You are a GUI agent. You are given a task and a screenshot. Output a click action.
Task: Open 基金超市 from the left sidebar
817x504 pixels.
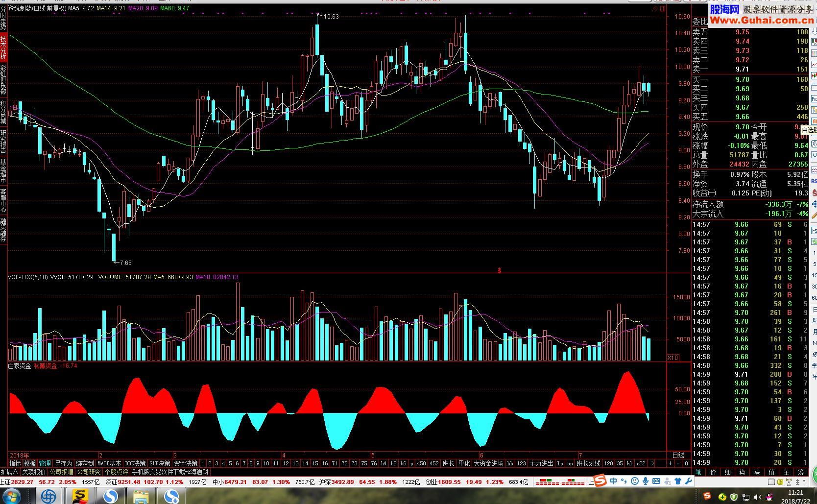3,171
